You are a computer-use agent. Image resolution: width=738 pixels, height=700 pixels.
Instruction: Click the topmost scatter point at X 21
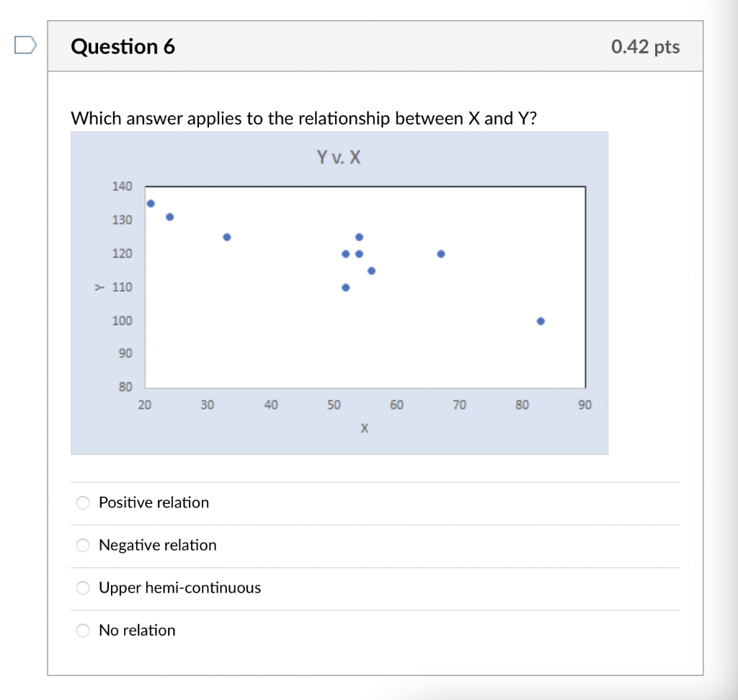[x=151, y=203]
